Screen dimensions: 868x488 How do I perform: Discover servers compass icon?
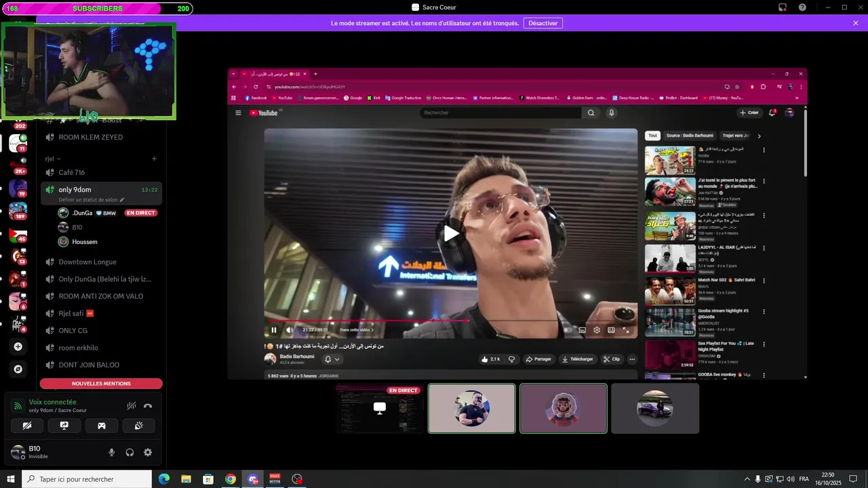click(x=18, y=369)
